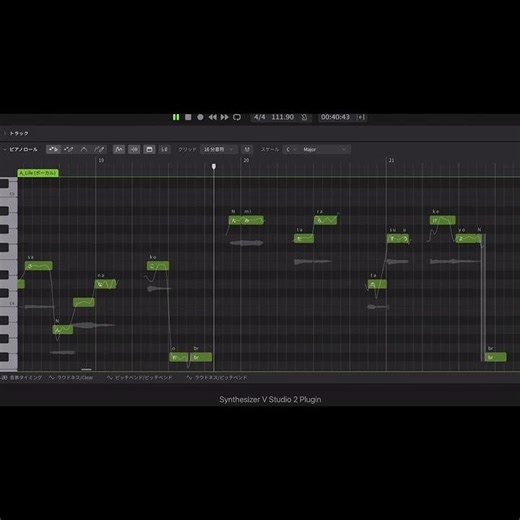The image size is (520, 520).
Task: Open the ラウドネス/ピッチベンド parameter tab
Action: click(217, 378)
